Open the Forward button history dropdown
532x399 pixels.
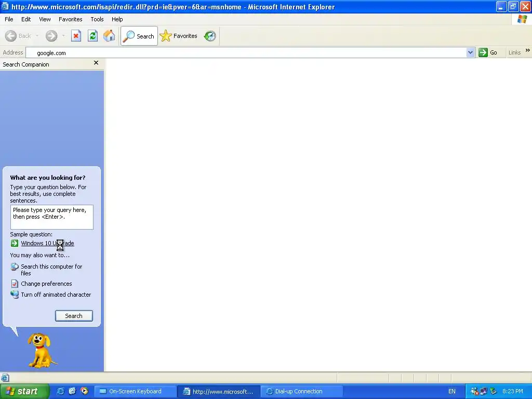tap(63, 36)
